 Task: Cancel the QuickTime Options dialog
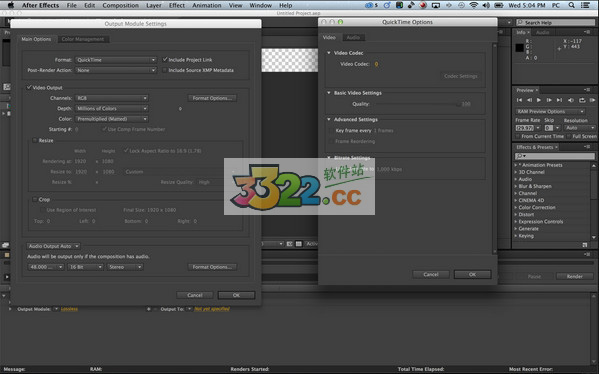coord(431,274)
